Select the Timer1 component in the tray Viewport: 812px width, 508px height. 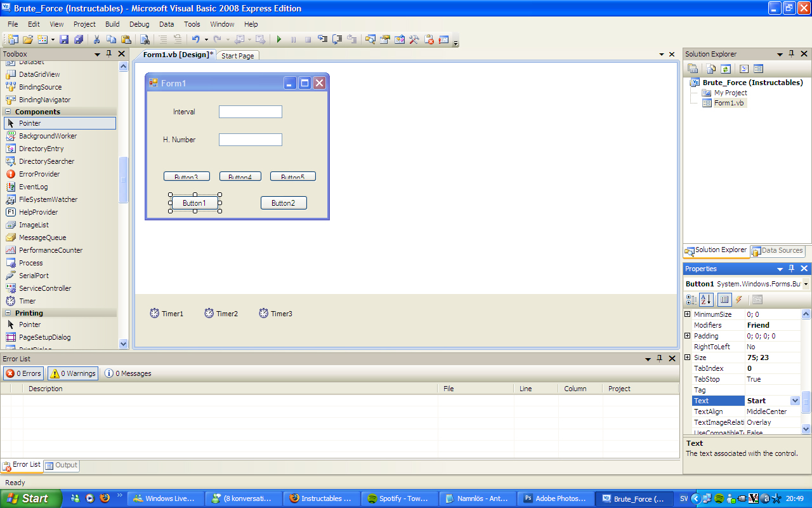pos(167,313)
